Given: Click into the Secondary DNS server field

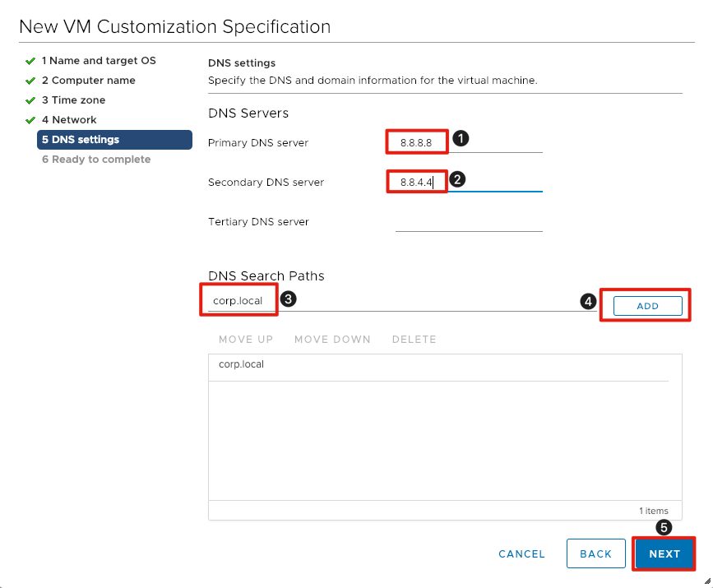Looking at the screenshot, I should point(465,182).
